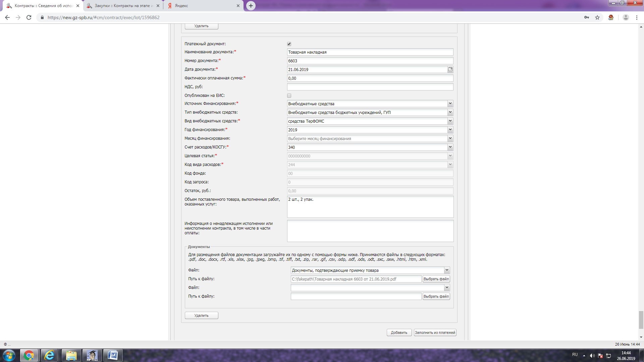Expand Счет расходов/КОСГУ dropdown

pos(450,147)
